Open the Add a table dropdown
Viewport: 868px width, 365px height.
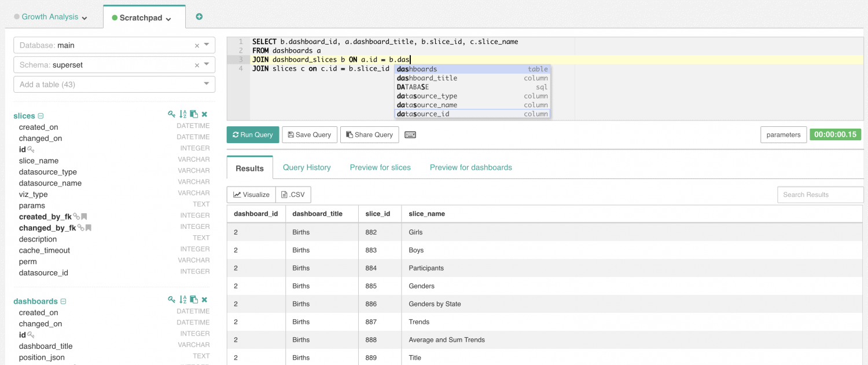click(x=207, y=84)
